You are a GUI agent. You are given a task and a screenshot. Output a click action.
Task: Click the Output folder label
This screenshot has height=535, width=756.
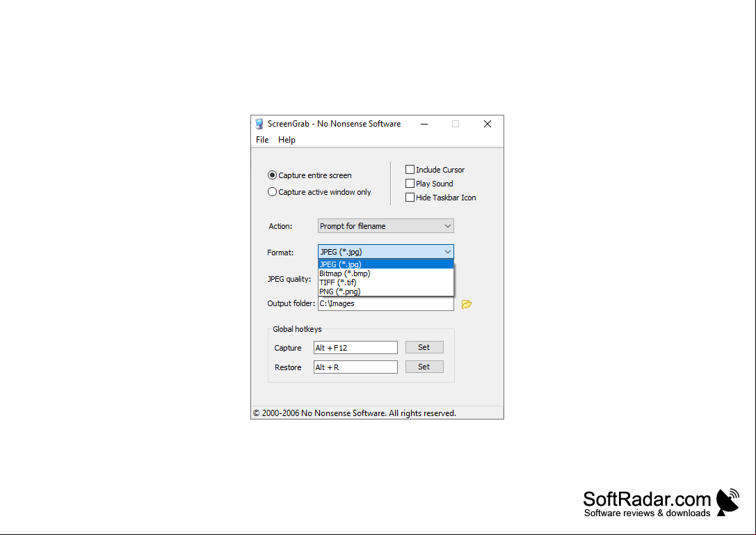pyautogui.click(x=291, y=303)
